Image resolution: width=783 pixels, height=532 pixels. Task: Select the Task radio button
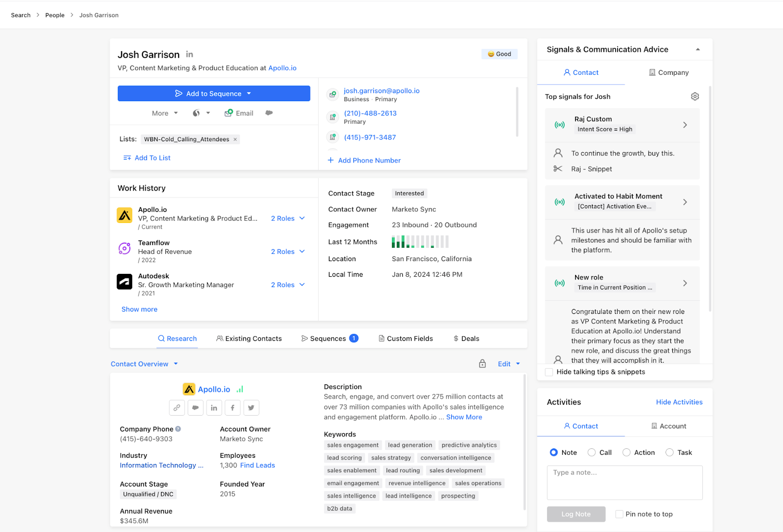669,452
